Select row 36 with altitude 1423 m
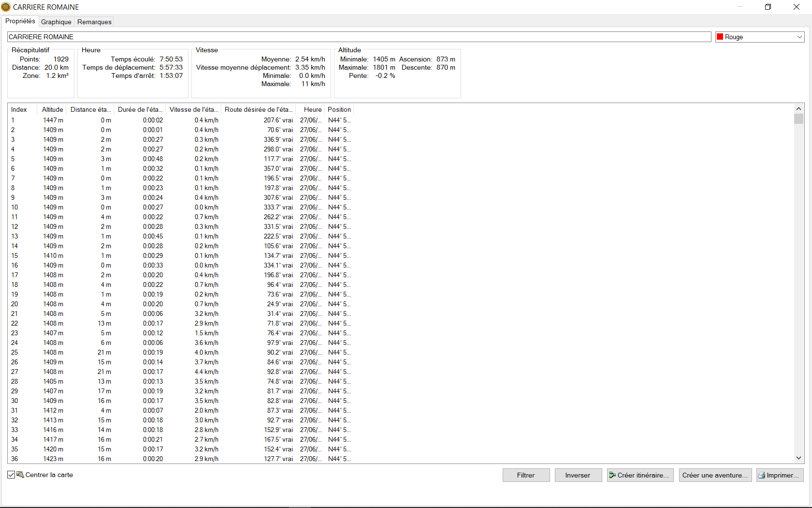The image size is (812, 508). 181,459
